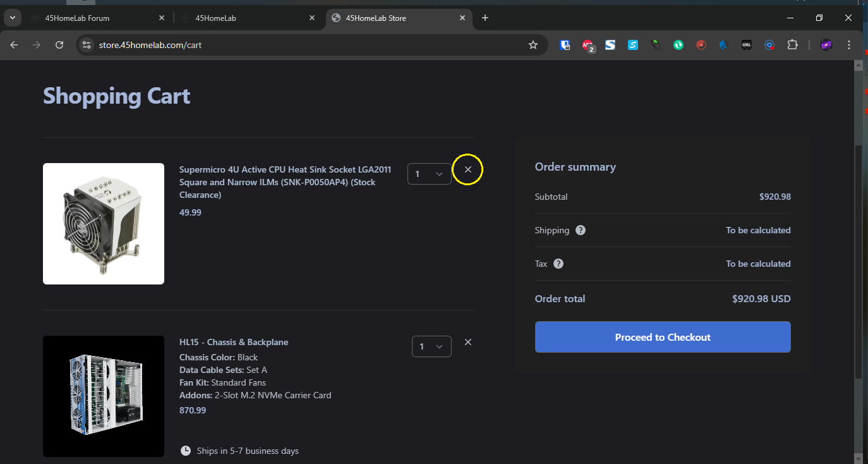This screenshot has height=464, width=868.
Task: Reload the cart page
Action: [59, 45]
